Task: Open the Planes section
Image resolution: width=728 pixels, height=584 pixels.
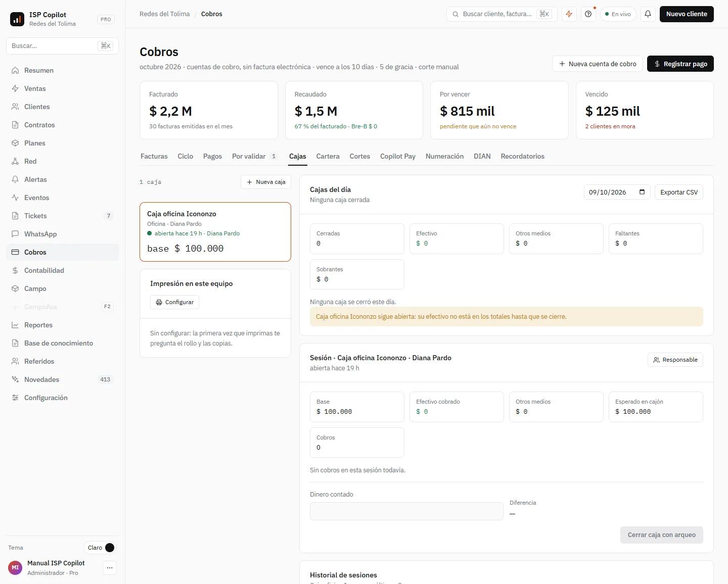Action: 62,143
